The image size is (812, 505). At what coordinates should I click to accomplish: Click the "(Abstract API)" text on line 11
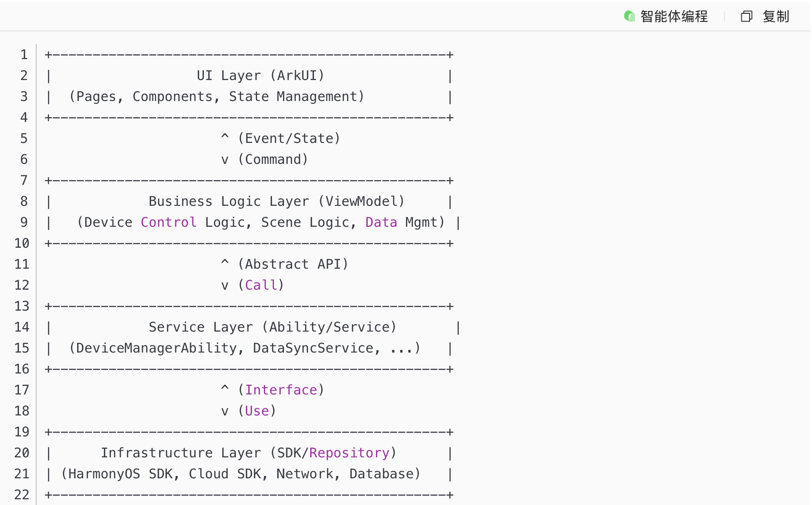(293, 264)
